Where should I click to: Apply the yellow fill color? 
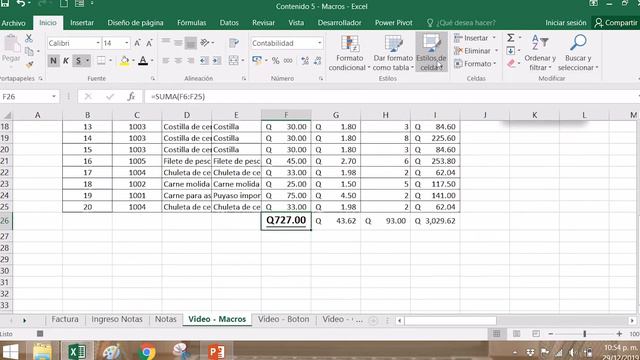(x=124, y=61)
